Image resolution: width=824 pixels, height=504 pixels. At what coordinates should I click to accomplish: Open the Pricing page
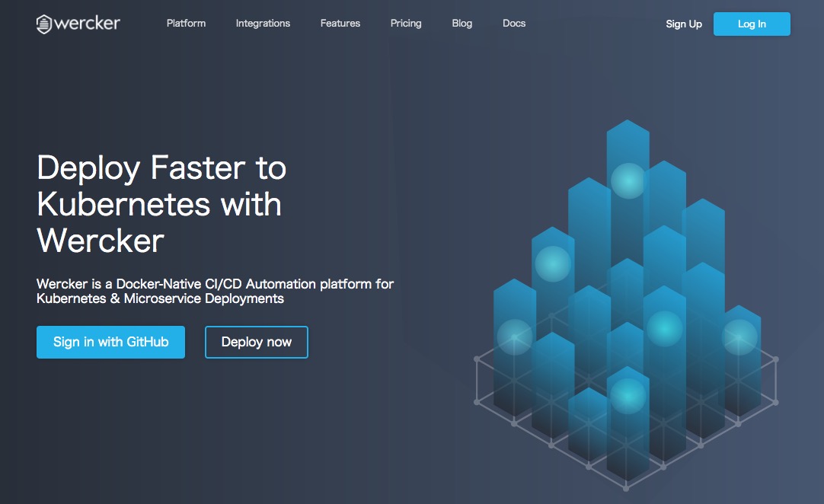tap(406, 24)
